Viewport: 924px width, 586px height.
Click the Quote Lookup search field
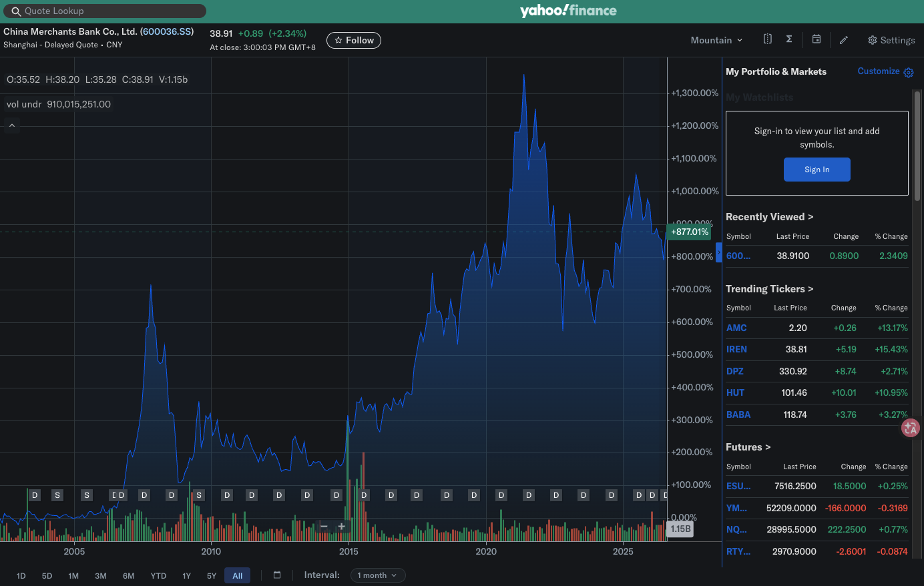pos(104,11)
